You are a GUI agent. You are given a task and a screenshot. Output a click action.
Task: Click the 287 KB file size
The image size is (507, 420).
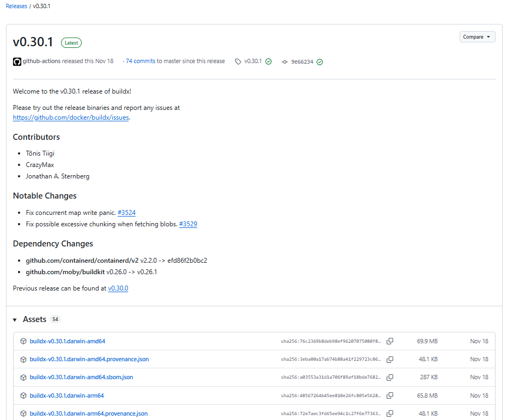[x=429, y=377]
